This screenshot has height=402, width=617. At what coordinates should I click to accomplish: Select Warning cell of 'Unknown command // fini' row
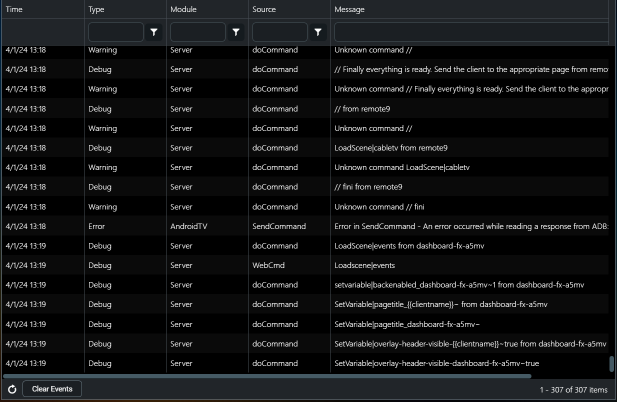102,207
